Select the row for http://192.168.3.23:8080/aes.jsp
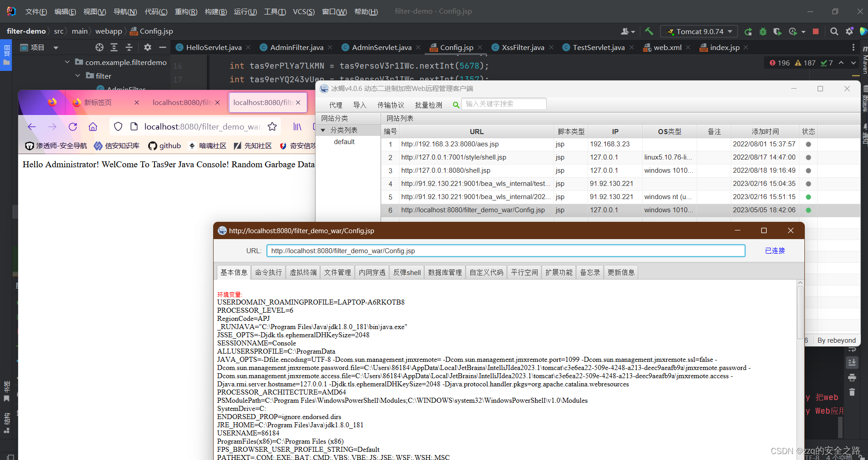The width and height of the screenshot is (868, 460). click(599, 144)
